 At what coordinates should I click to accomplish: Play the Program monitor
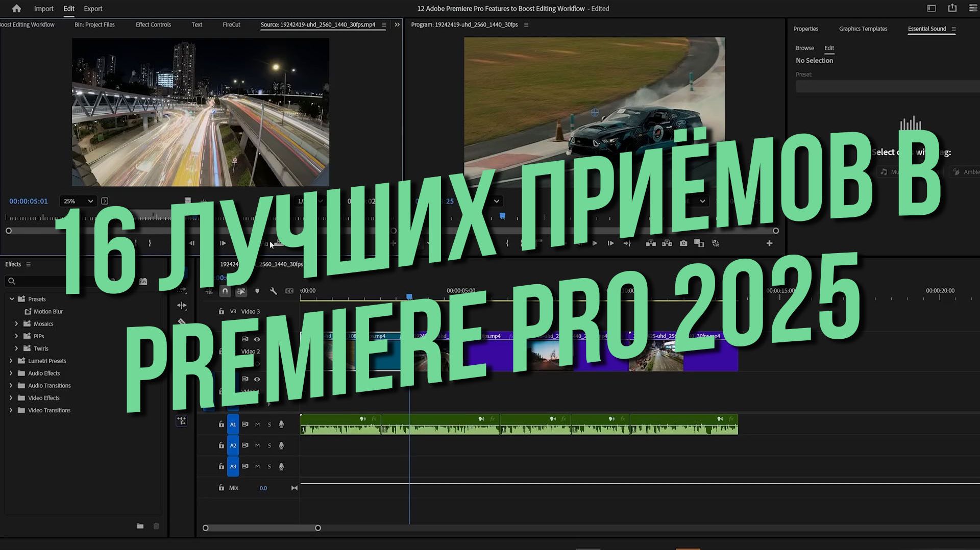coord(595,243)
